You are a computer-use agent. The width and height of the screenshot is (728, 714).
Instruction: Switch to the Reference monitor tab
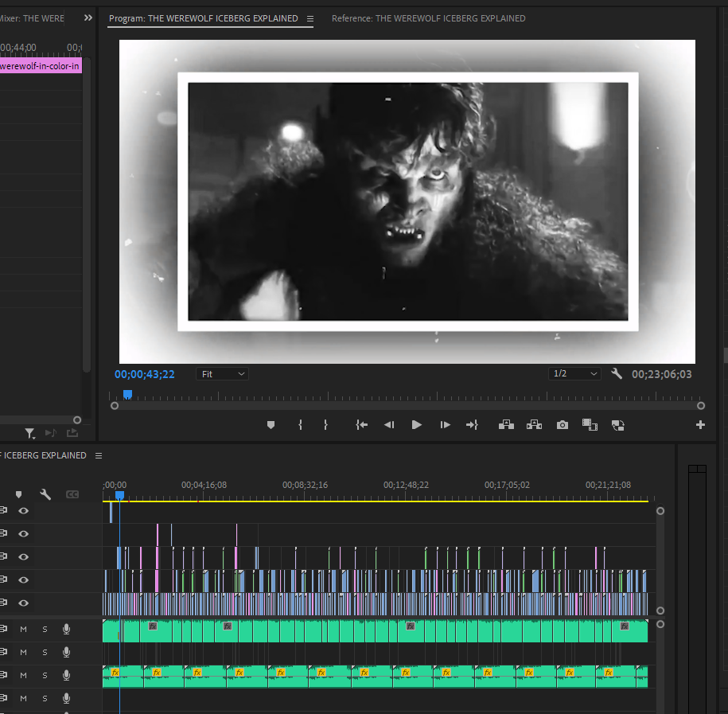pyautogui.click(x=428, y=18)
